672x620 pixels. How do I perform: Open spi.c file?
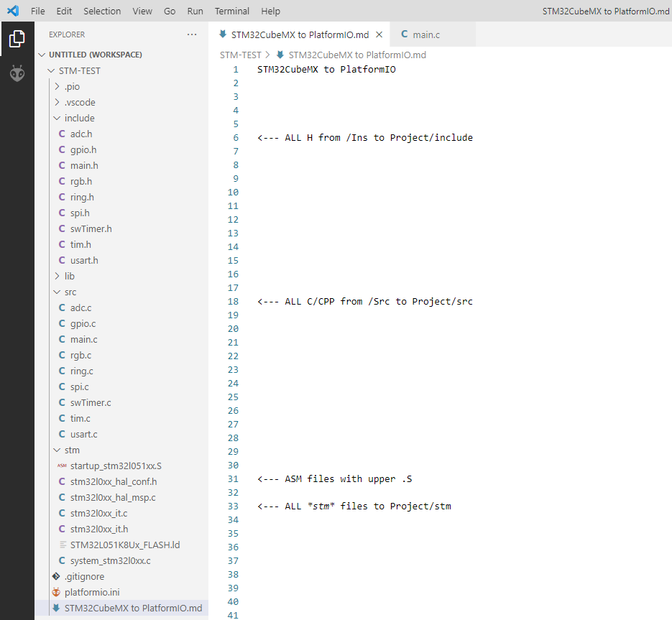coord(121,387)
